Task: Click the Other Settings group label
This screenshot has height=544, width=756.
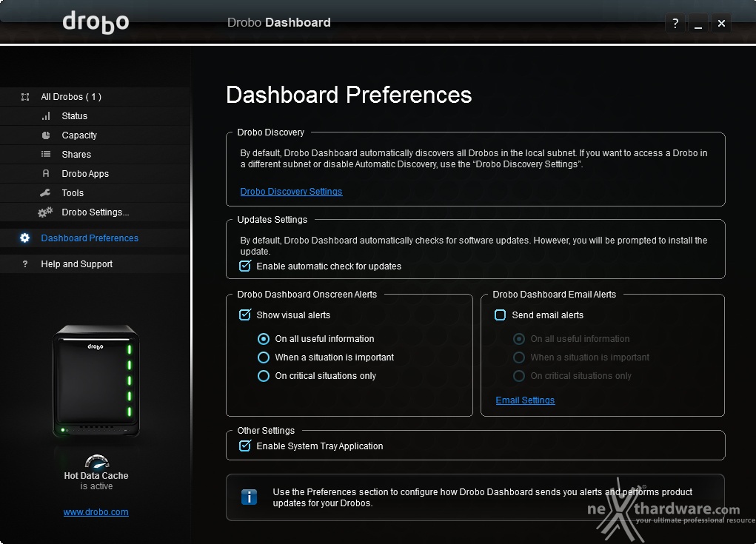Action: (x=266, y=430)
